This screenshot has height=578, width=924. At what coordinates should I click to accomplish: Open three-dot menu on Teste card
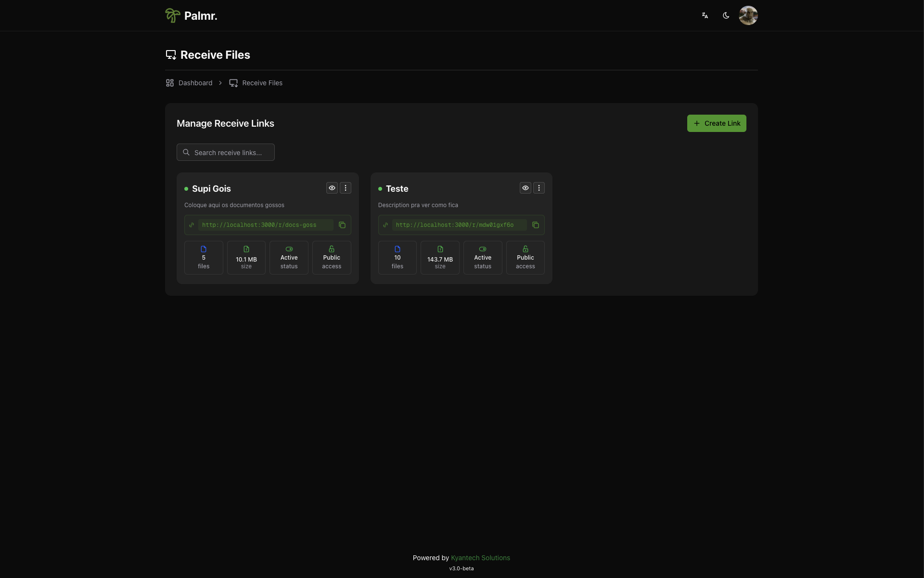coord(539,188)
